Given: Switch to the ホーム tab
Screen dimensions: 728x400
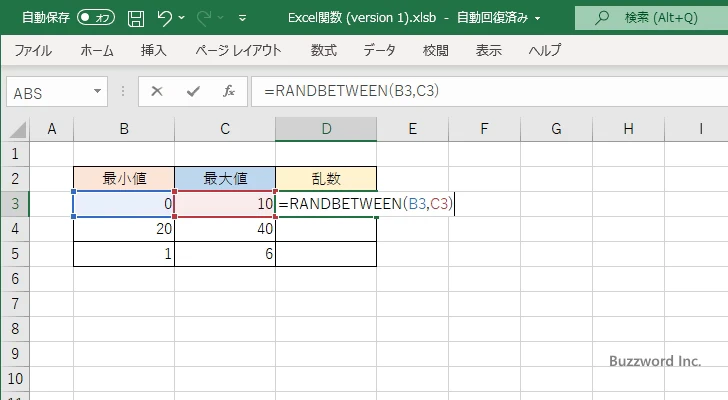Looking at the screenshot, I should (97, 50).
